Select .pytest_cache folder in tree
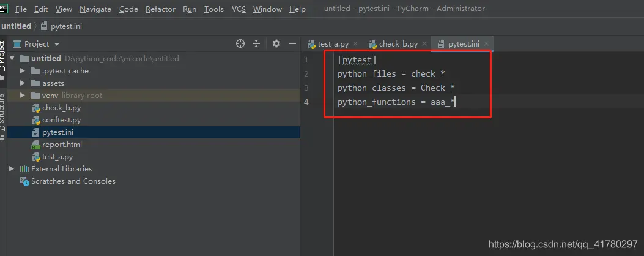This screenshot has height=256, width=644. pyautogui.click(x=154, y=71)
